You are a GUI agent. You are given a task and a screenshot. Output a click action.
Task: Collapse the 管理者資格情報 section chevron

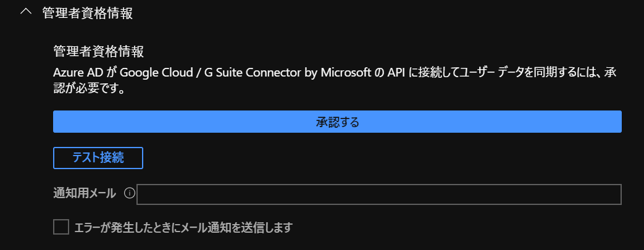pos(25,13)
